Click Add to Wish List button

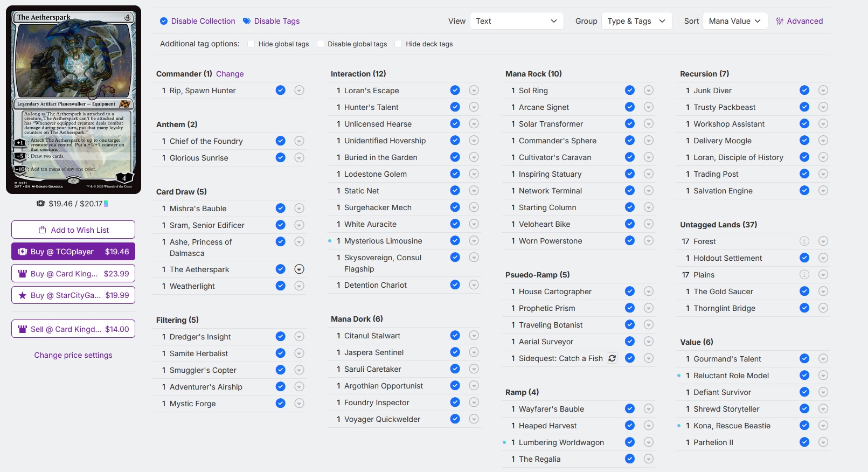point(73,230)
